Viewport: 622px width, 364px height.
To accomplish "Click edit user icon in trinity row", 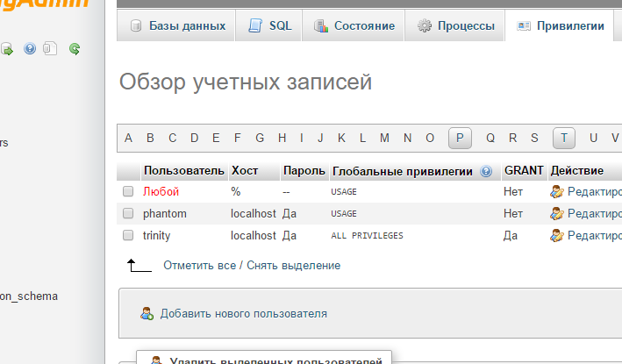I will tap(556, 236).
